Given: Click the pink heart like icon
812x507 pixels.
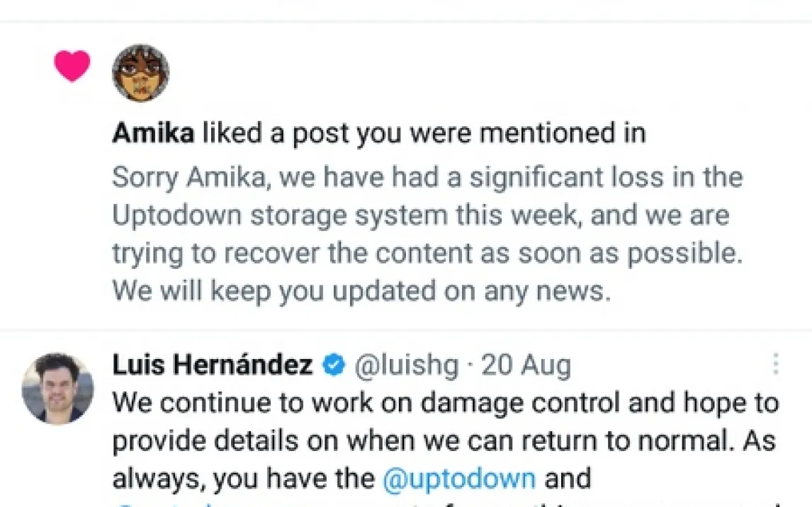Looking at the screenshot, I should 72,67.
